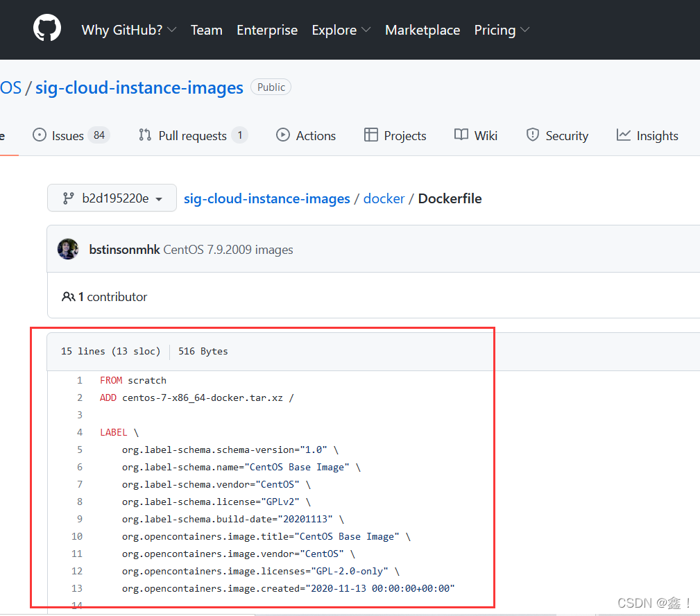Click the Wiki book icon

461,135
